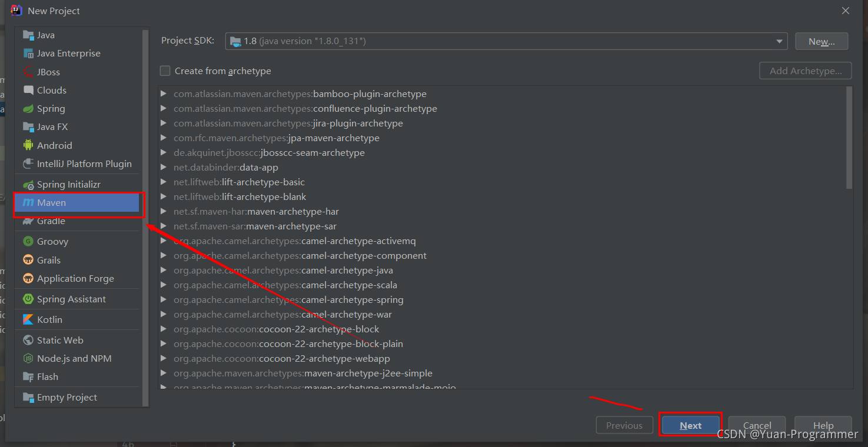The width and height of the screenshot is (868, 447).
Task: Select Kotlin project type
Action: [78, 319]
